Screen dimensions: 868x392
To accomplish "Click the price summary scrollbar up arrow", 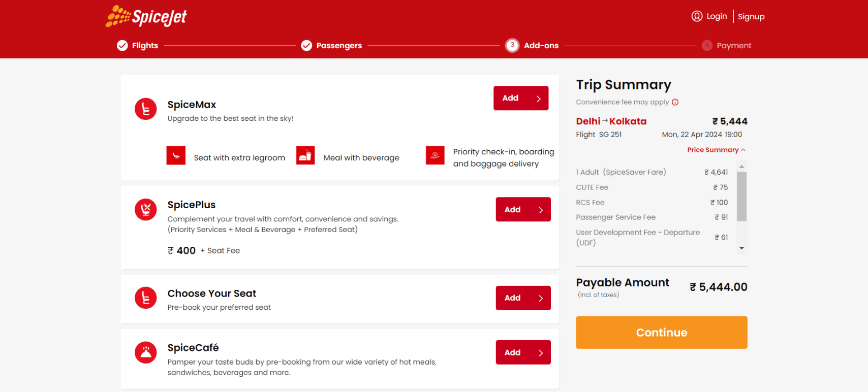I will tap(741, 167).
